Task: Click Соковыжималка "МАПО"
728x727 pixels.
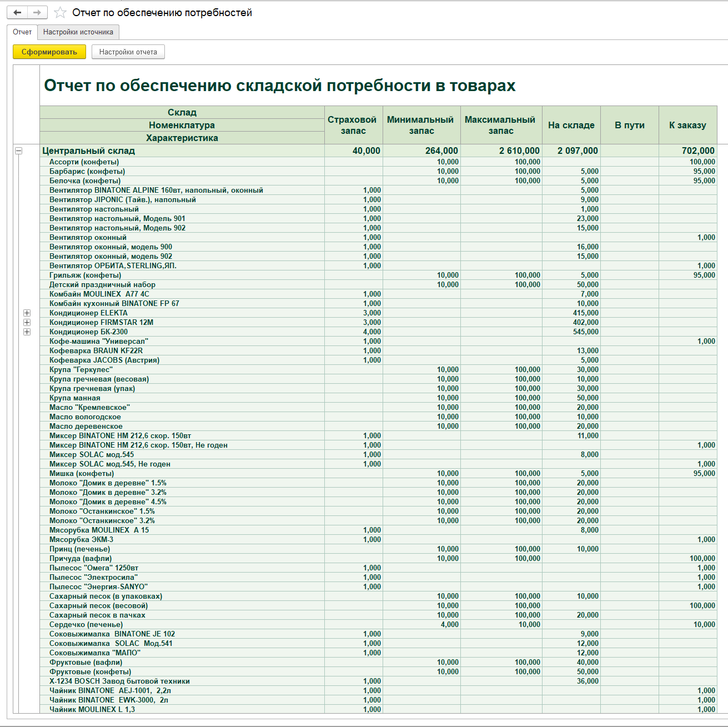Action: tap(95, 653)
